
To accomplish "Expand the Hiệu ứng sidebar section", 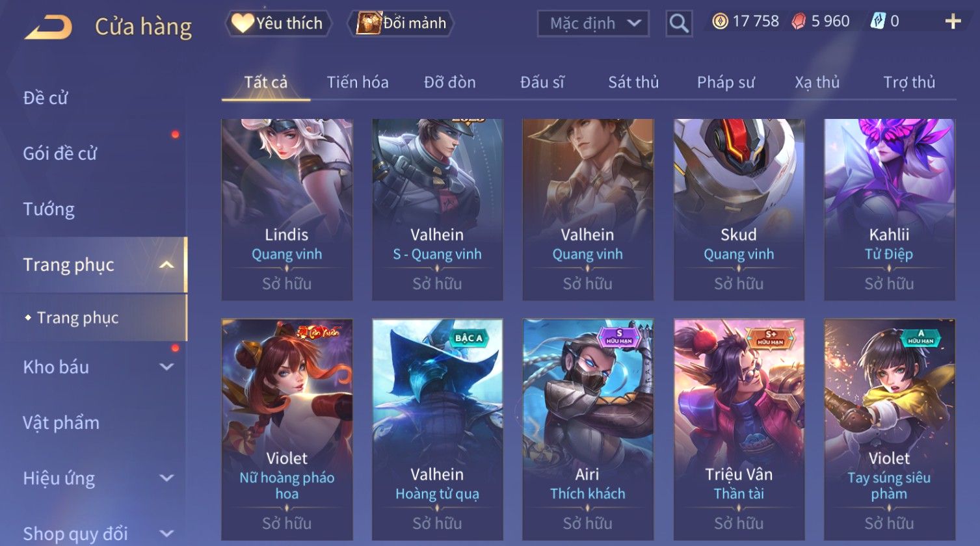I will pos(166,478).
